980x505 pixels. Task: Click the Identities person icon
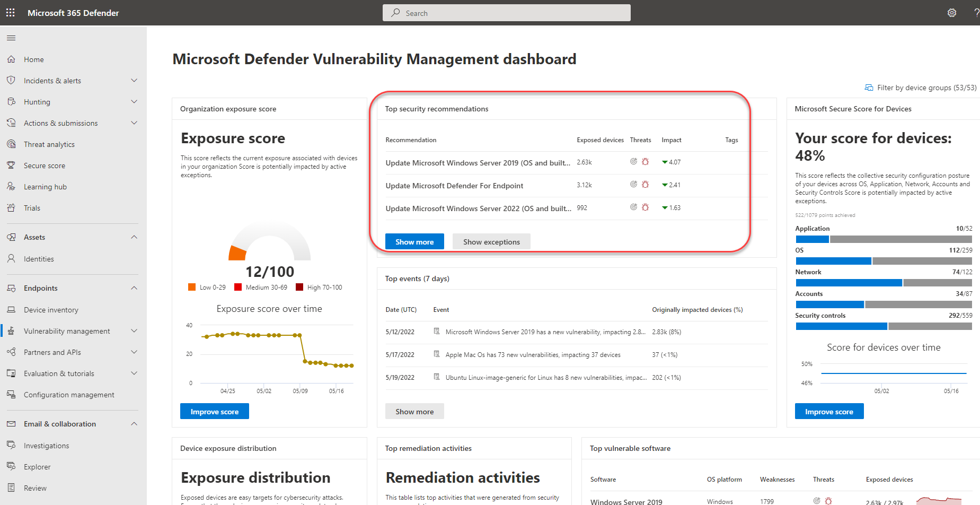pyautogui.click(x=11, y=258)
